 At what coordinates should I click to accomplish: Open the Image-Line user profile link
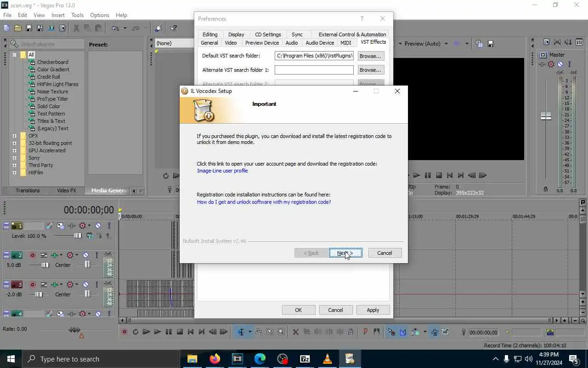222,171
